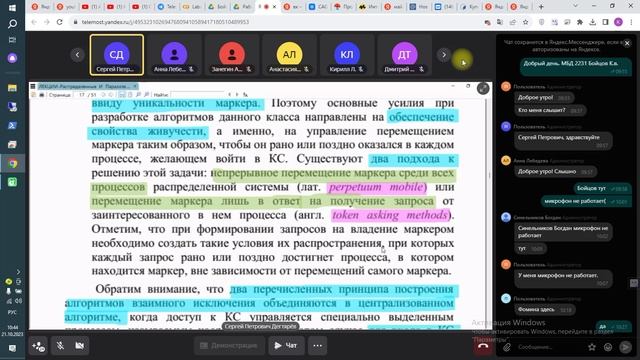This screenshot has height=360, width=640.
Task: Open Windows Start menu
Action: tap(12, 8)
